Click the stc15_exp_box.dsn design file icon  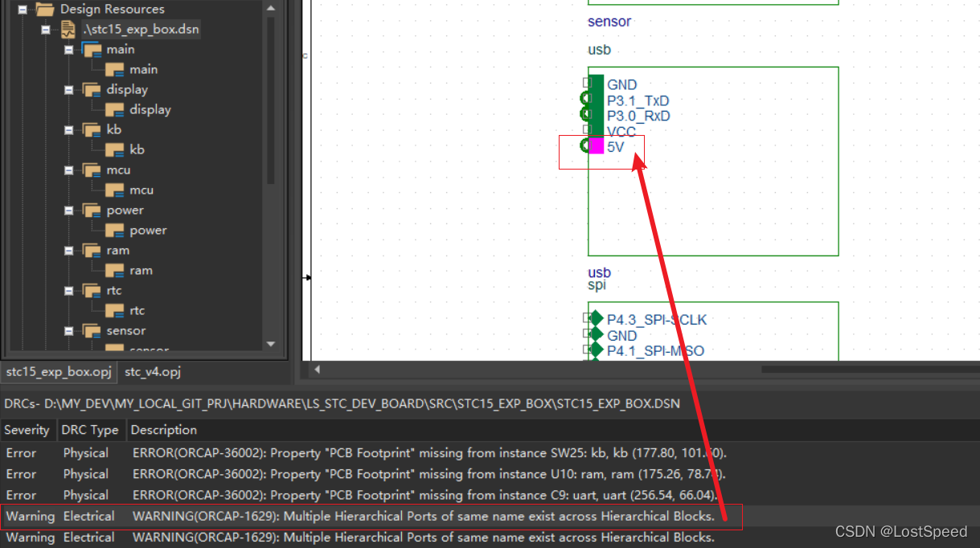[69, 30]
